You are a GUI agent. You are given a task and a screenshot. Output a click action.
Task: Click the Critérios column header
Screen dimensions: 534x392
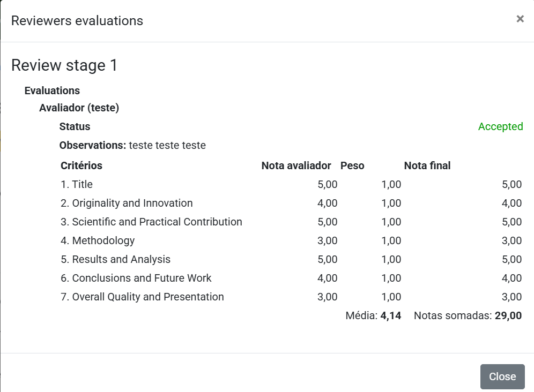[x=81, y=165]
